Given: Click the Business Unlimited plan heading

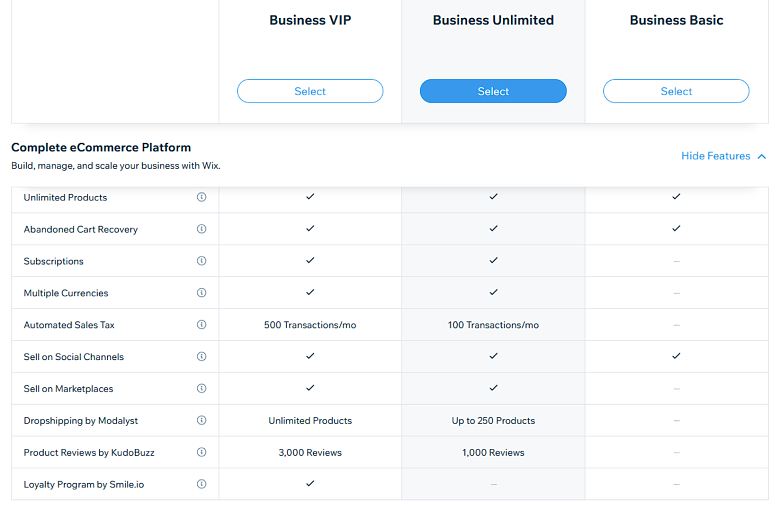Looking at the screenshot, I should tap(493, 20).
